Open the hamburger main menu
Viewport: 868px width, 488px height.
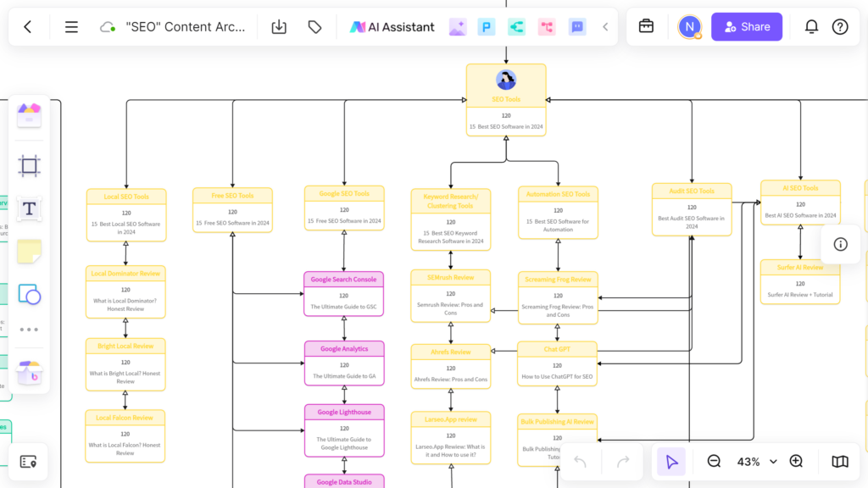[71, 27]
